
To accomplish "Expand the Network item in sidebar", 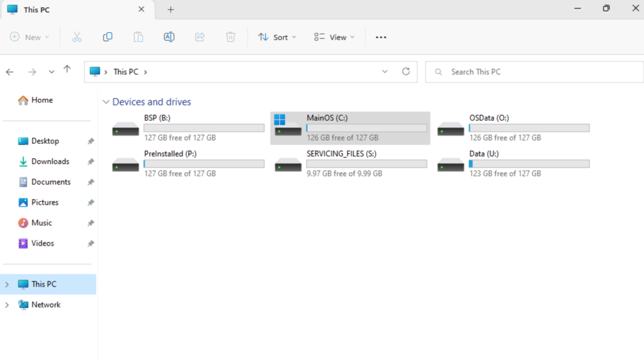I will pos(7,304).
